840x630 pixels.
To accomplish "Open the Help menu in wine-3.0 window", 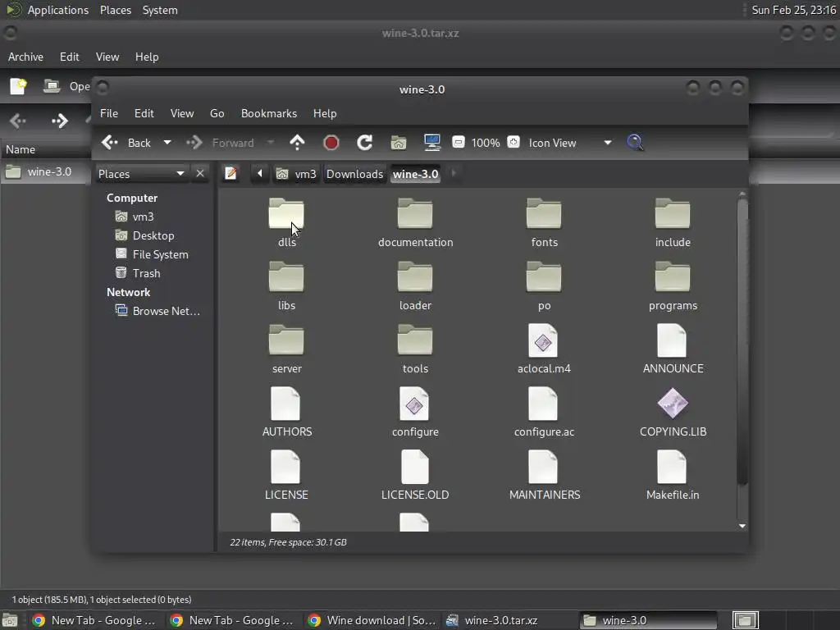I will (325, 113).
